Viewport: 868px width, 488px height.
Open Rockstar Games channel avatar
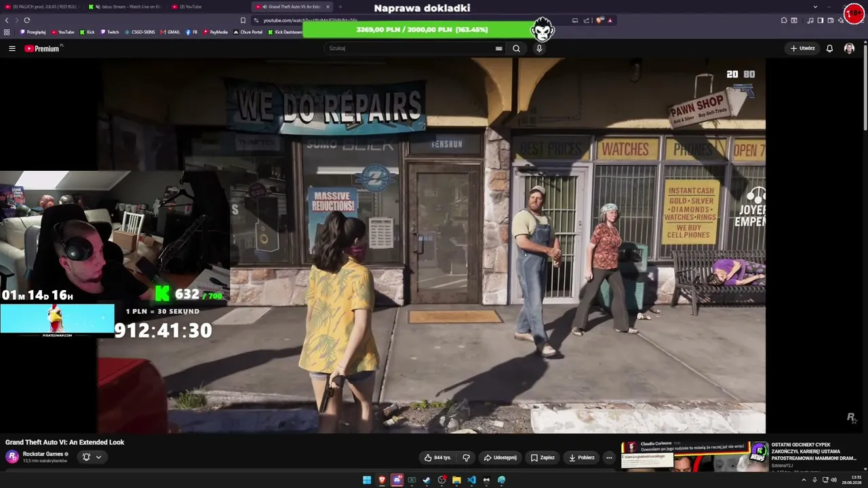coord(12,457)
